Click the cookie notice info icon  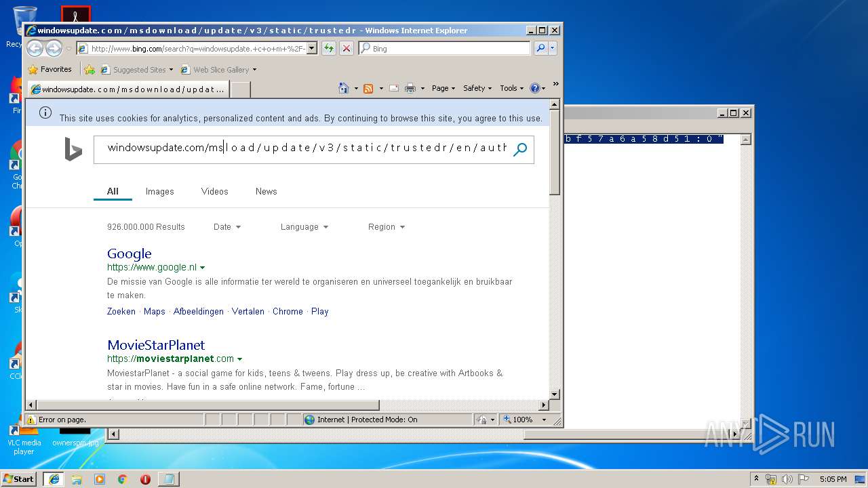click(x=45, y=113)
